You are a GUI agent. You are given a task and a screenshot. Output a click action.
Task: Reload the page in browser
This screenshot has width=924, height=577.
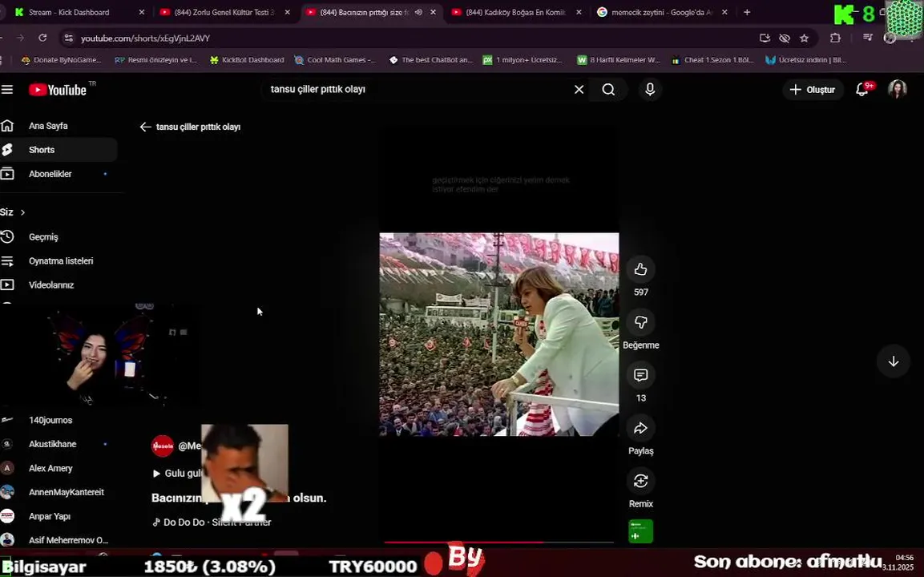pyautogui.click(x=42, y=38)
